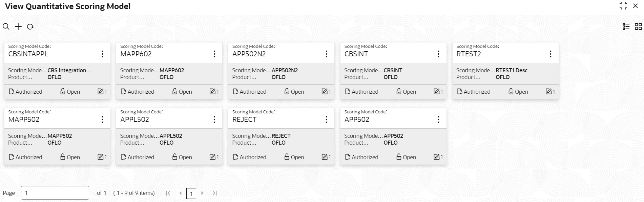Viewport: 644px width, 202px height.
Task: Expand options menu for RTEST2 card
Action: [x=550, y=54]
